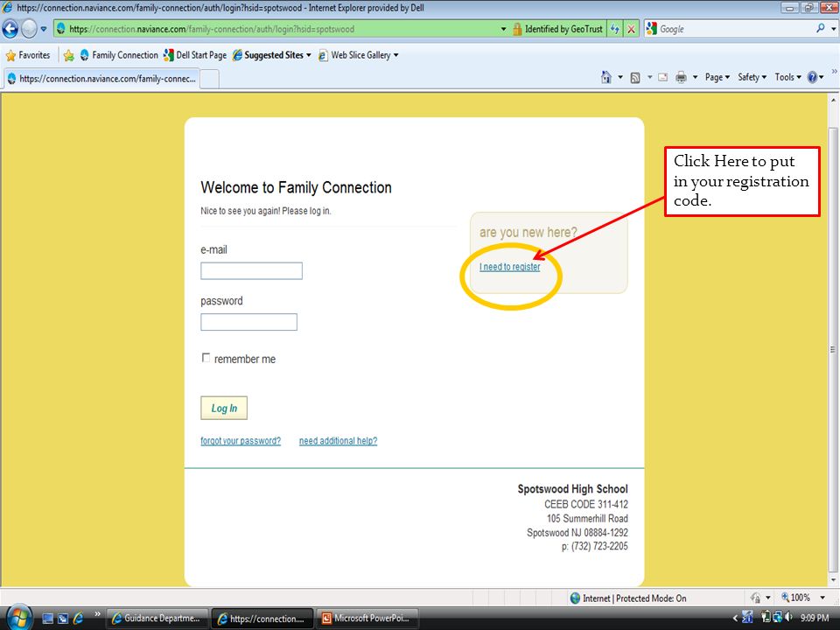Expand the address bar history dropdown
The height and width of the screenshot is (630, 840).
point(504,29)
